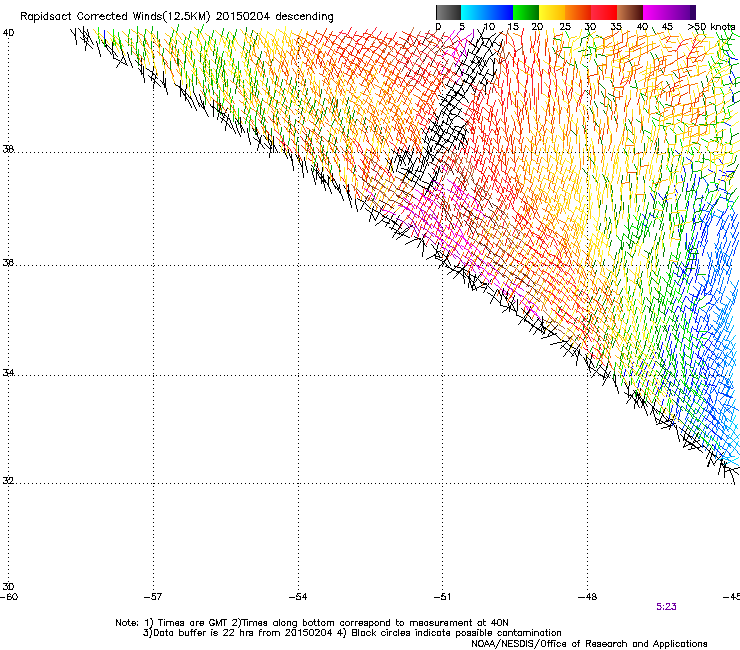The image size is (740, 650).
Task: Click the brown 35-40 knots legend swatch
Action: pos(630,12)
